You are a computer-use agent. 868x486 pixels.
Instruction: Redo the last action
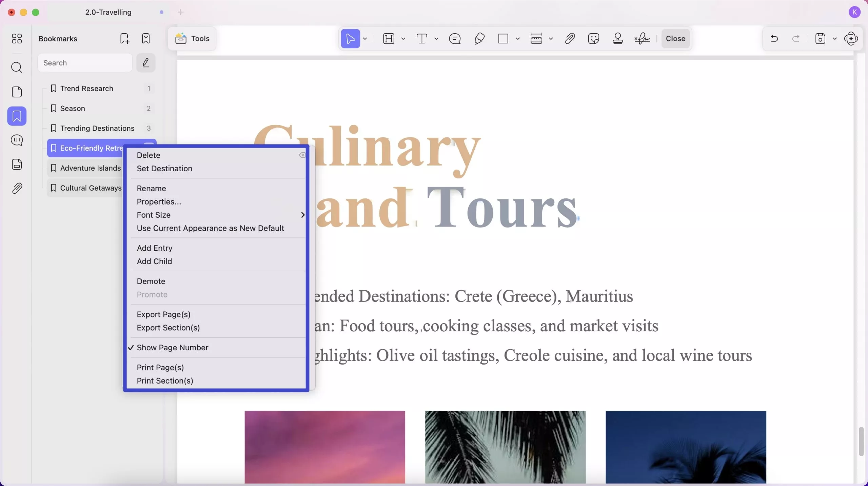[796, 39]
